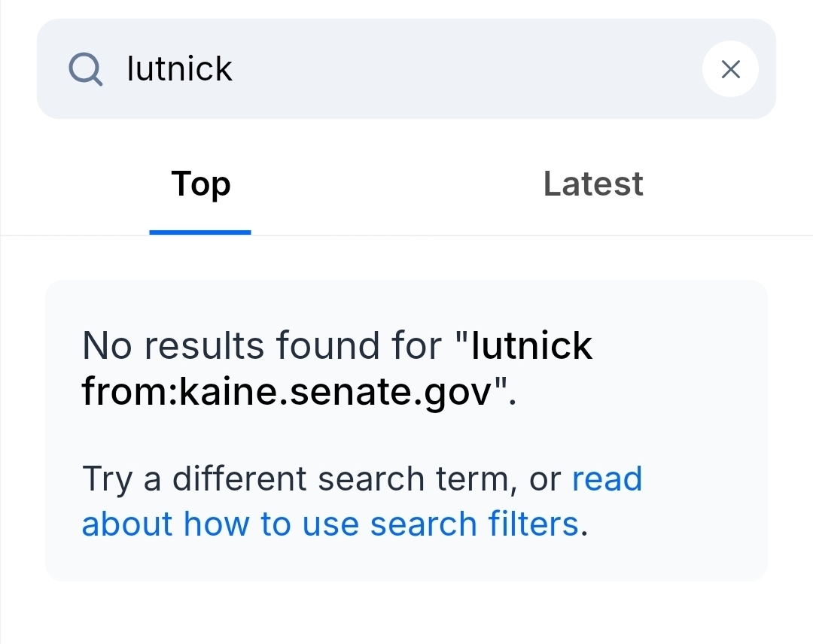The width and height of the screenshot is (813, 644).
Task: Click the blue underline beneath Top tab
Action: [200, 232]
